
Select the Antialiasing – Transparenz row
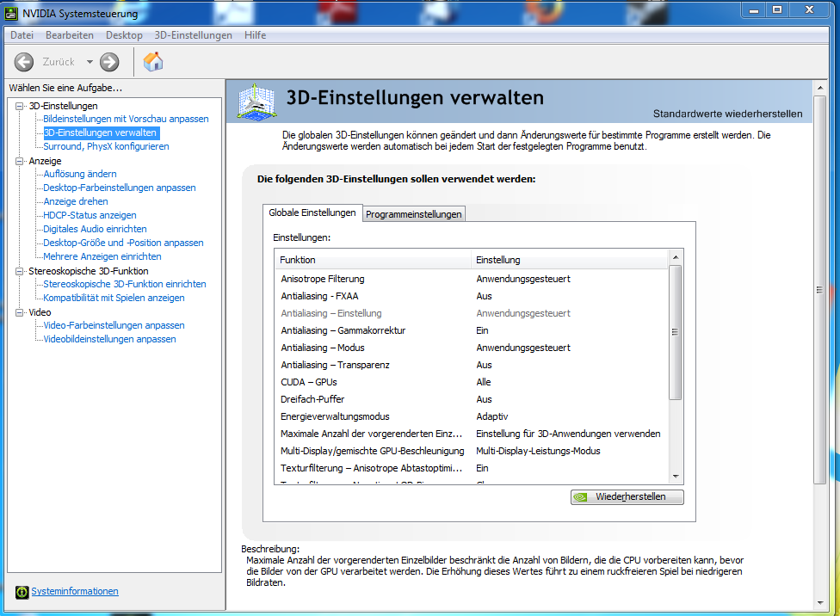point(472,365)
